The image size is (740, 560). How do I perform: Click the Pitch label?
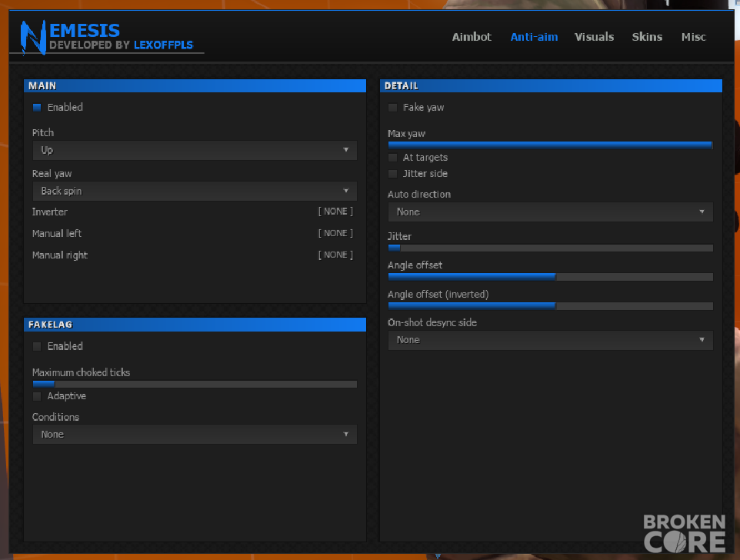pyautogui.click(x=43, y=132)
